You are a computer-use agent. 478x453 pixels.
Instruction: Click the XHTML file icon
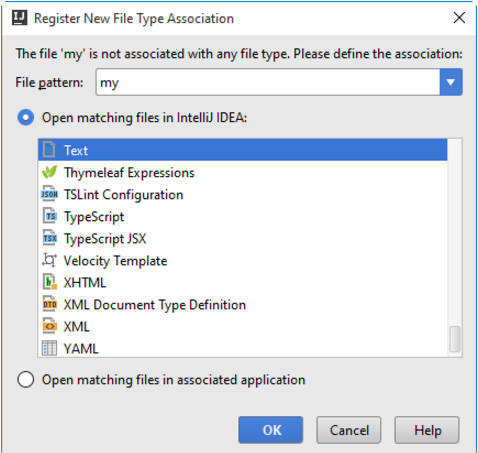(x=50, y=282)
